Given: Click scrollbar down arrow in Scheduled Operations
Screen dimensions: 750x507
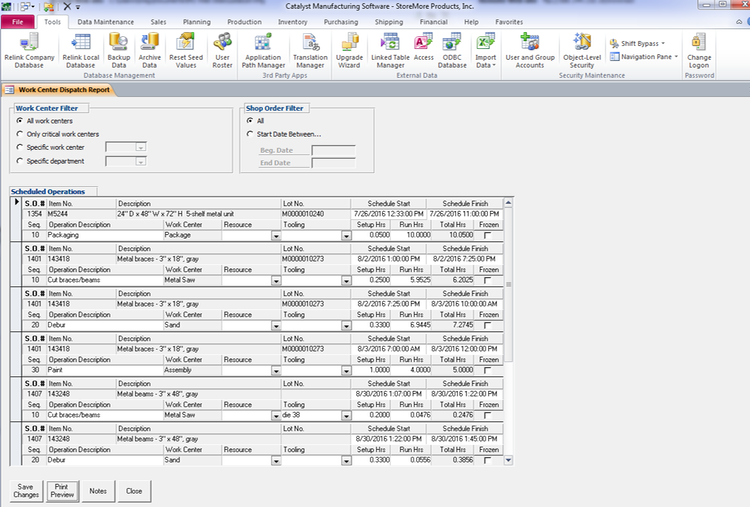Looking at the screenshot, I should point(508,460).
